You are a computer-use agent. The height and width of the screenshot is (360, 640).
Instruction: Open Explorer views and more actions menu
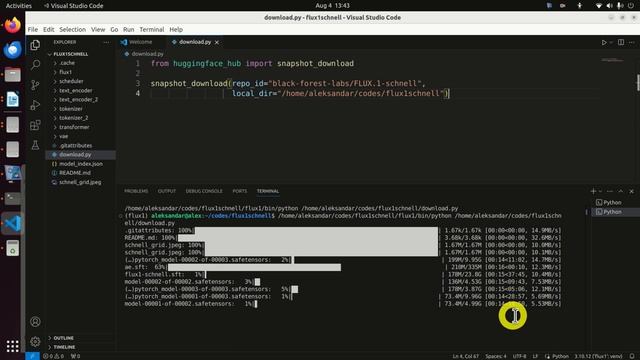pos(106,42)
